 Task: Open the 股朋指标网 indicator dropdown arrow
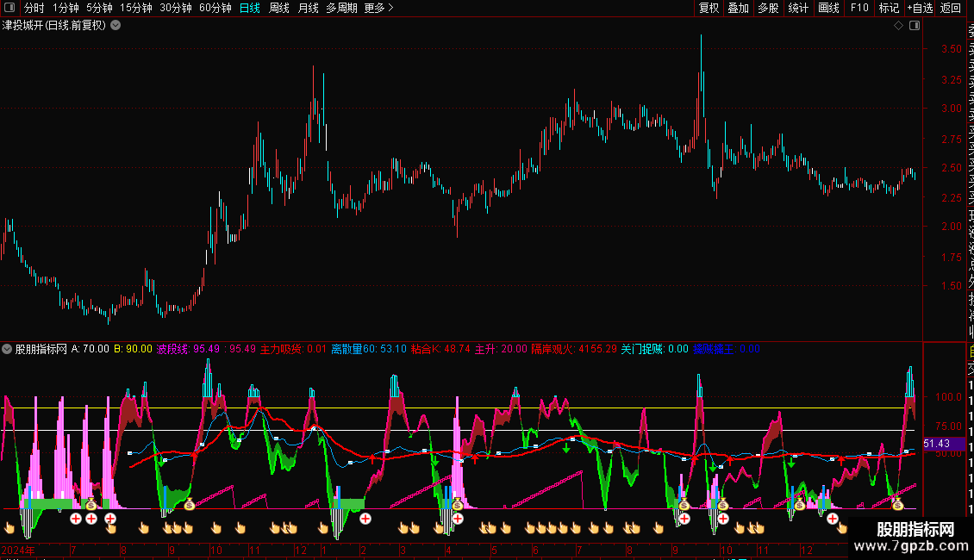pyautogui.click(x=7, y=349)
